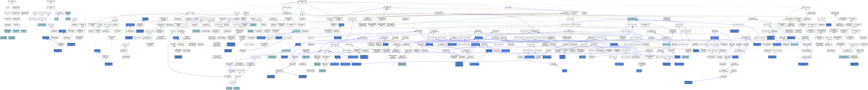This screenshot has height=90, width=868.
Task: Select the 'heart morphogenesis' node
Action: pyautogui.click(x=476, y=45)
